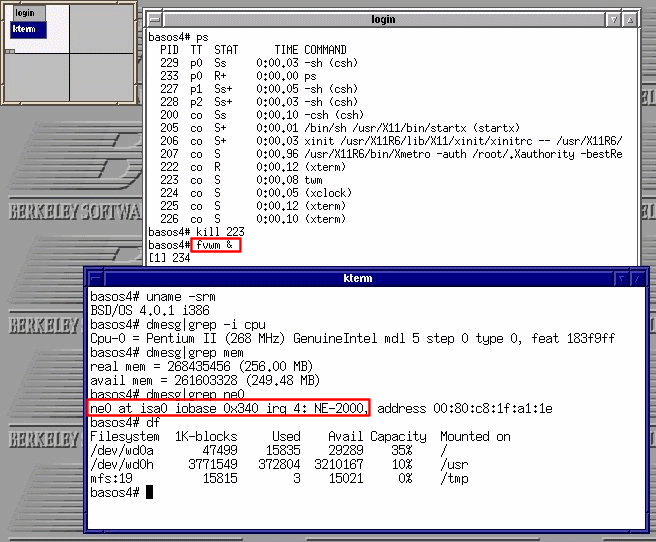Click the 'dmesg|grep mem' command

pyautogui.click(x=195, y=353)
